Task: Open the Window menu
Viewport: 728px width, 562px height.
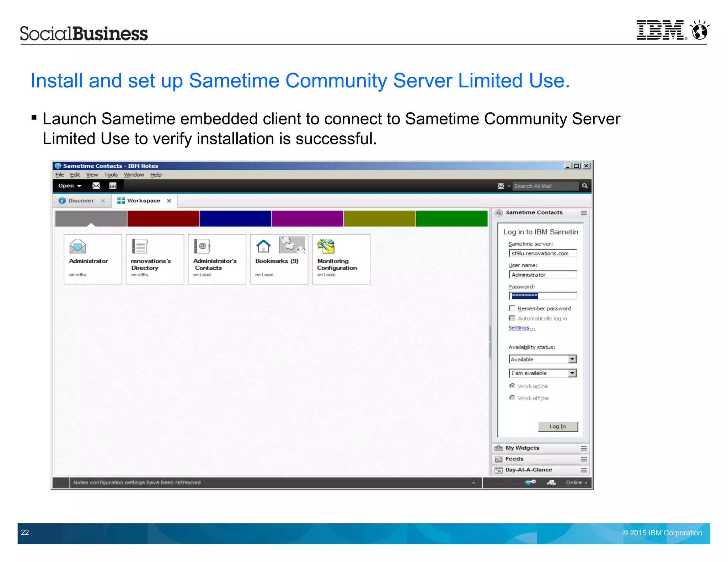Action: coord(134,175)
